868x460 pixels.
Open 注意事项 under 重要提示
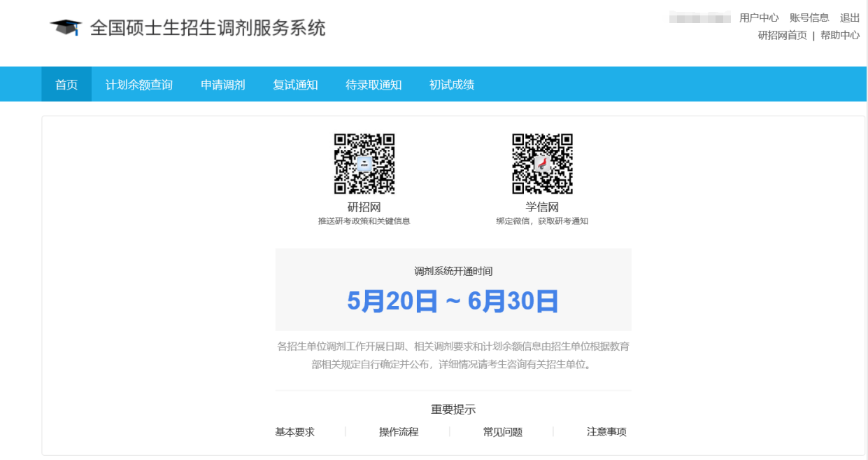(x=606, y=432)
